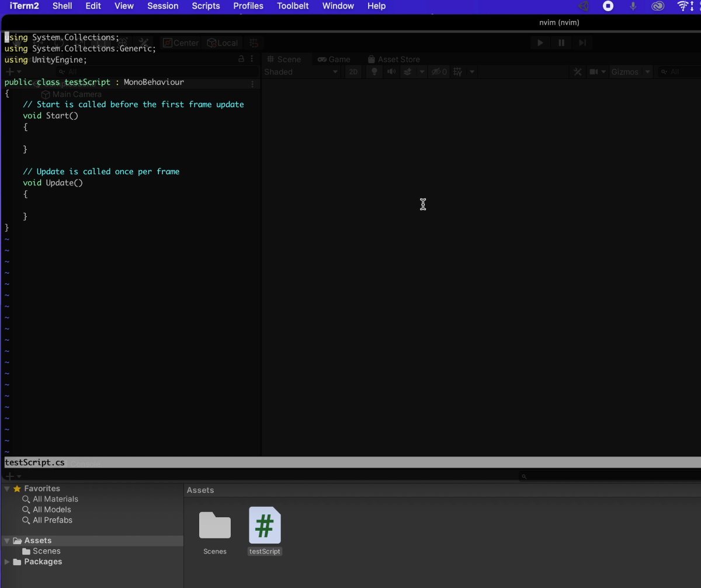Switch to the Game tab in Unity
Image resolution: width=701 pixels, height=588 pixels.
pos(334,59)
